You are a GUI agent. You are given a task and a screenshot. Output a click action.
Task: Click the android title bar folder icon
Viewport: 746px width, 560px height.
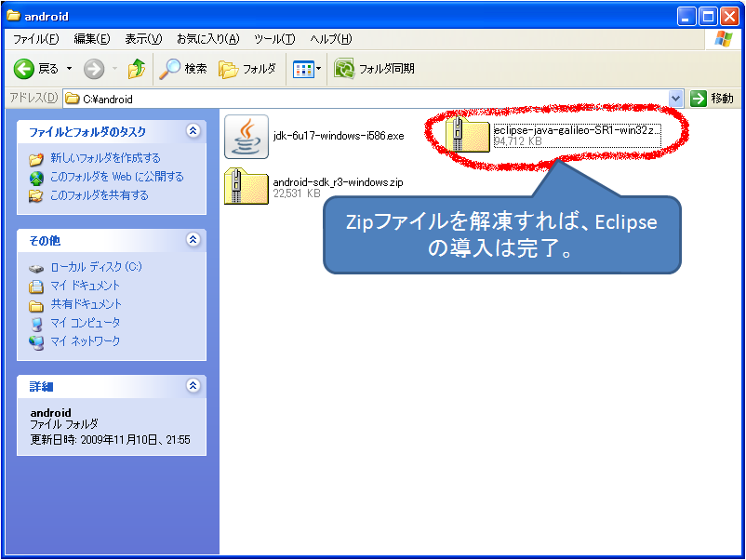pyautogui.click(x=13, y=16)
